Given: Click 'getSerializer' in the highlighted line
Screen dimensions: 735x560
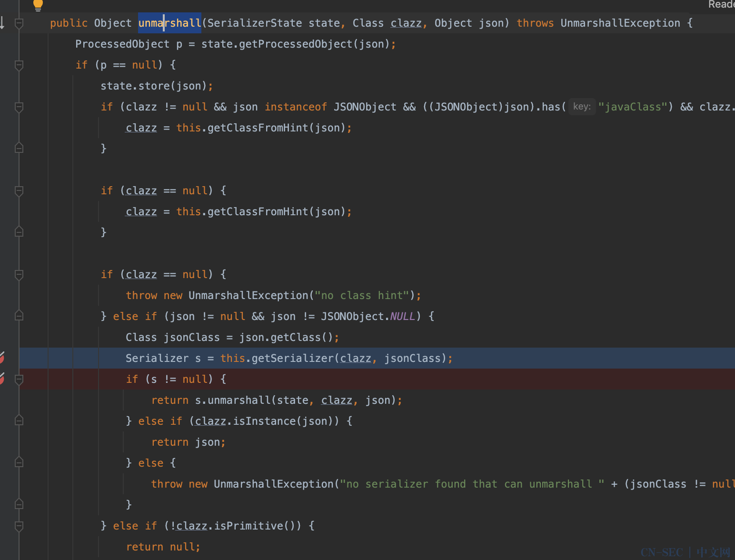Looking at the screenshot, I should point(292,358).
